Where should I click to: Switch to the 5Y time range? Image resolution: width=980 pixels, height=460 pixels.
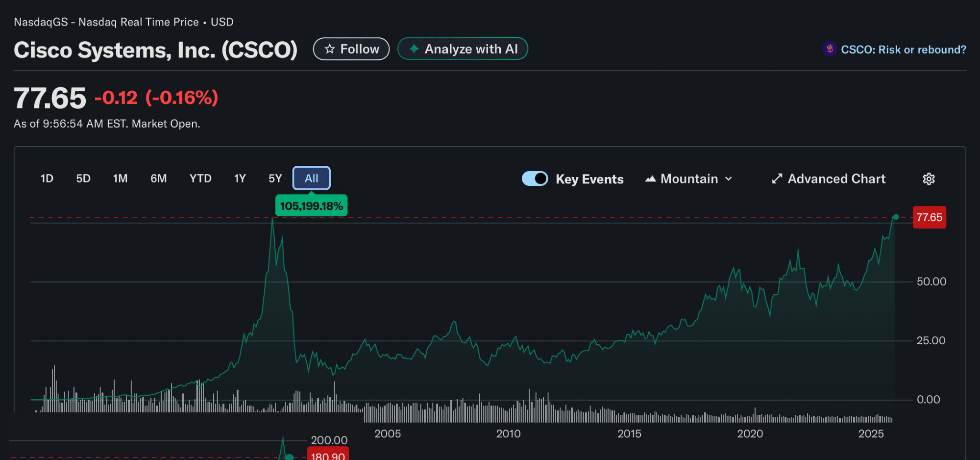[275, 179]
